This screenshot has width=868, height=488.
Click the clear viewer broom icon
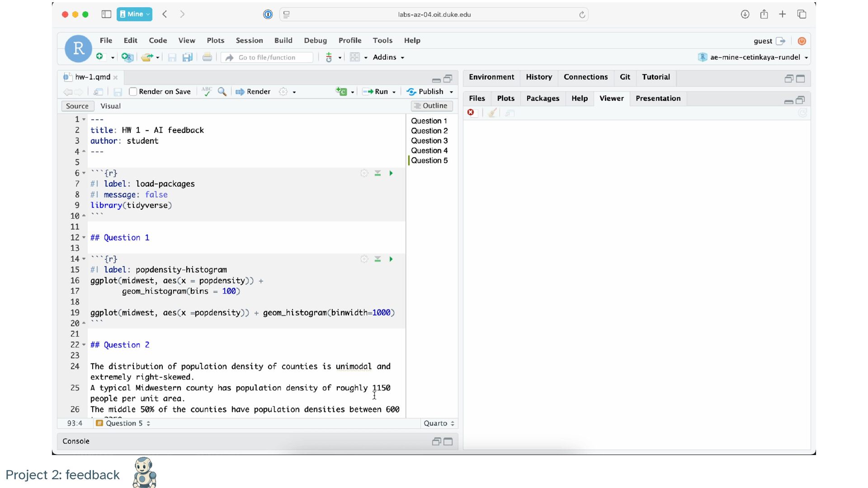(x=492, y=113)
